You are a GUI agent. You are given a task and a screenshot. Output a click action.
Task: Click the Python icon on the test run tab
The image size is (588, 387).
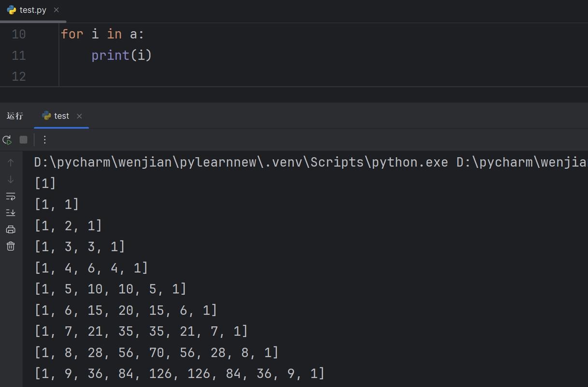coord(46,116)
